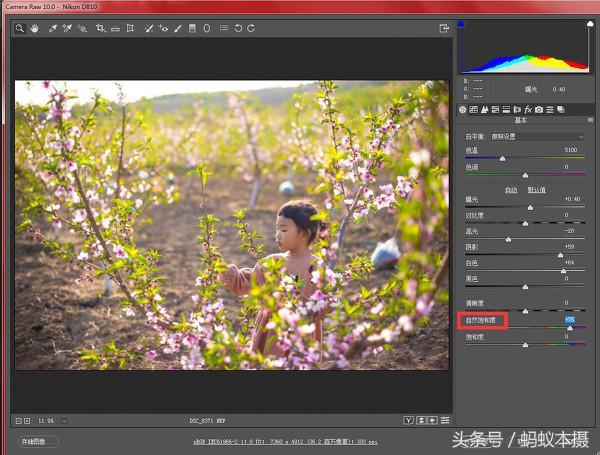Select the Hand tool
The image size is (600, 455).
(x=34, y=28)
